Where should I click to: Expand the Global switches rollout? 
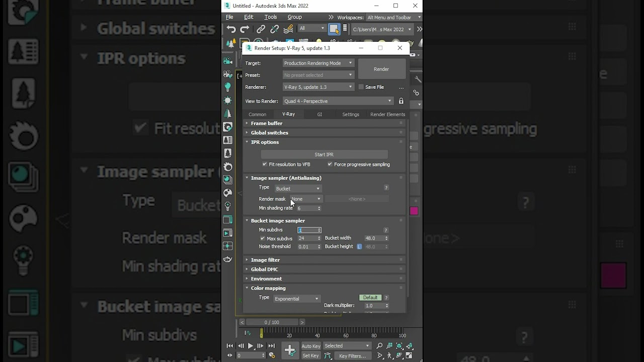coord(270,133)
